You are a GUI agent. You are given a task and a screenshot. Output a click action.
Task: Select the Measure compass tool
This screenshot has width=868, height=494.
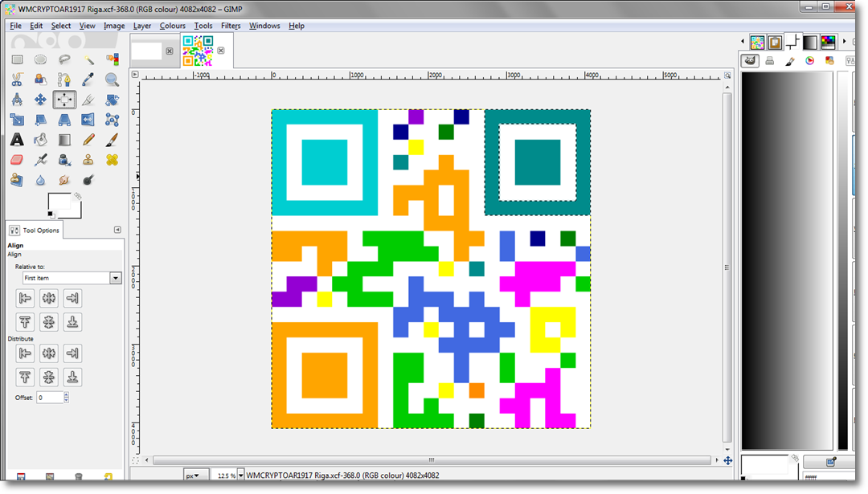coord(17,100)
